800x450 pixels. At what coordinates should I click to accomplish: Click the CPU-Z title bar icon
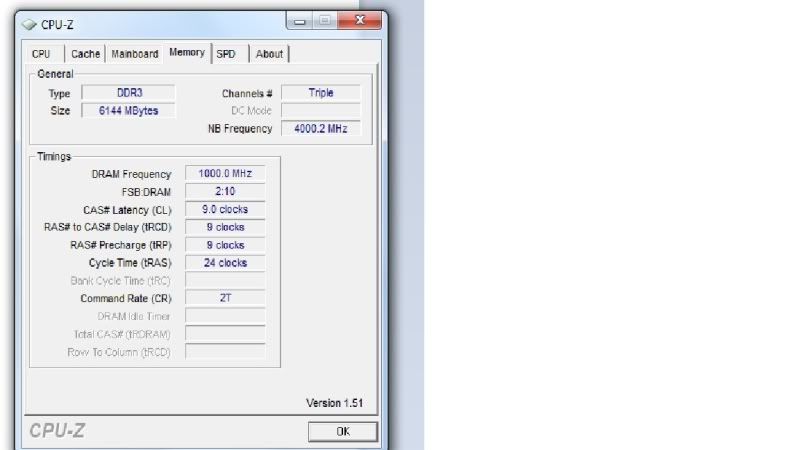[29, 24]
